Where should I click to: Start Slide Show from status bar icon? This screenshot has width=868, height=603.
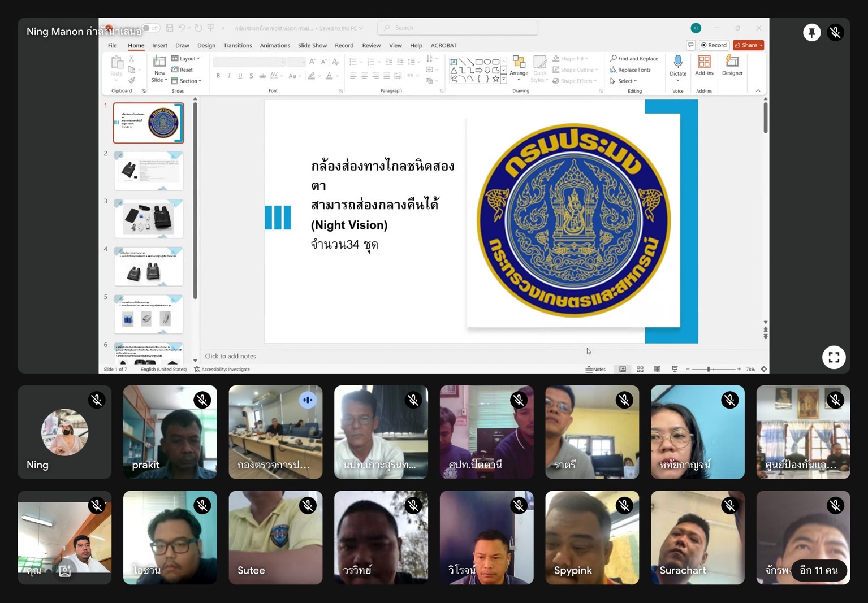tap(675, 369)
